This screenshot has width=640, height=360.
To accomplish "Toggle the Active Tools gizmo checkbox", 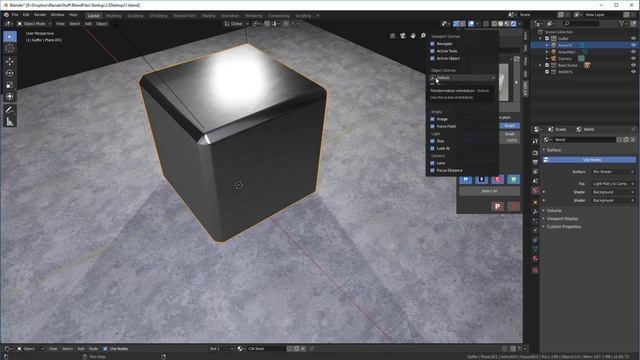I will (432, 51).
